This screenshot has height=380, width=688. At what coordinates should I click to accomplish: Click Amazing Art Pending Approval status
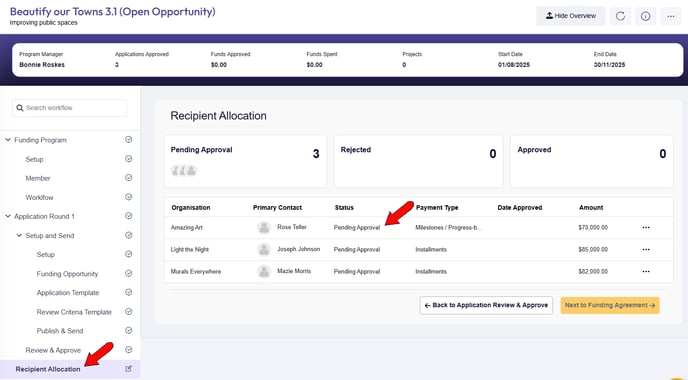tap(357, 228)
